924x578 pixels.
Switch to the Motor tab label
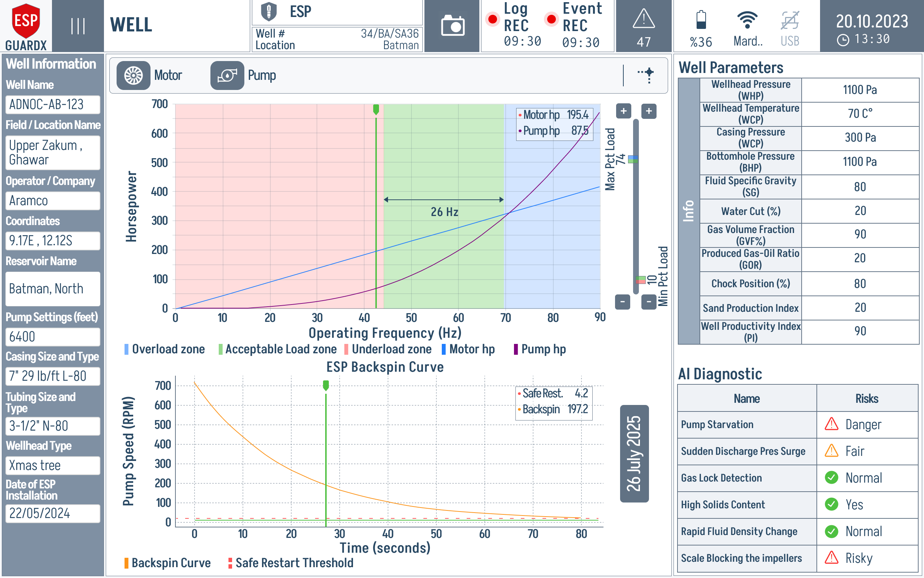[168, 75]
